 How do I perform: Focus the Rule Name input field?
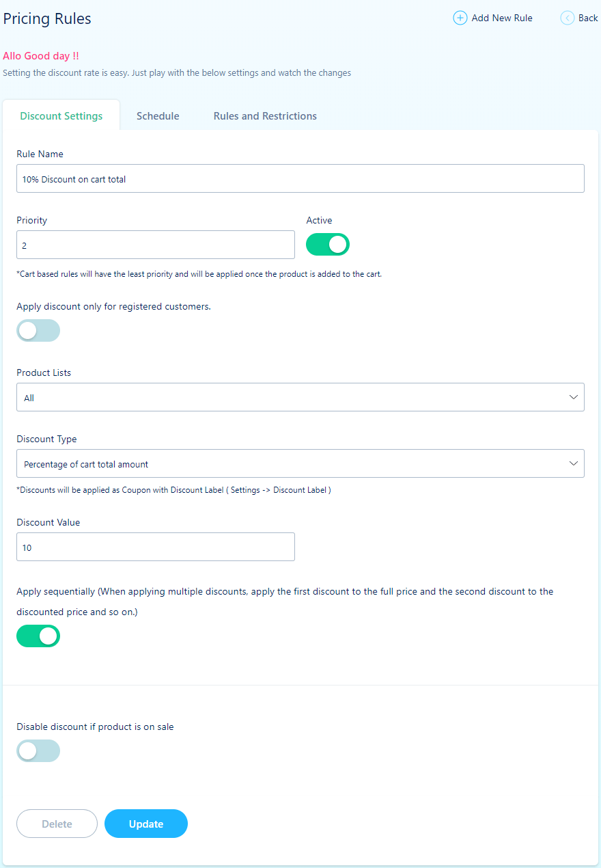click(x=300, y=179)
